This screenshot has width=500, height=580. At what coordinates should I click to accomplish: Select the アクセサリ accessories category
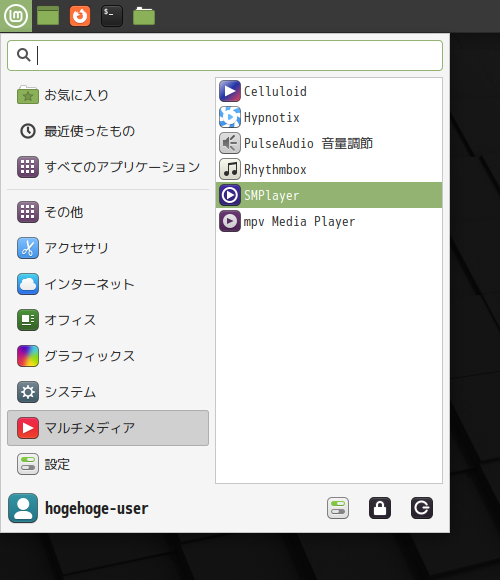[x=108, y=248]
